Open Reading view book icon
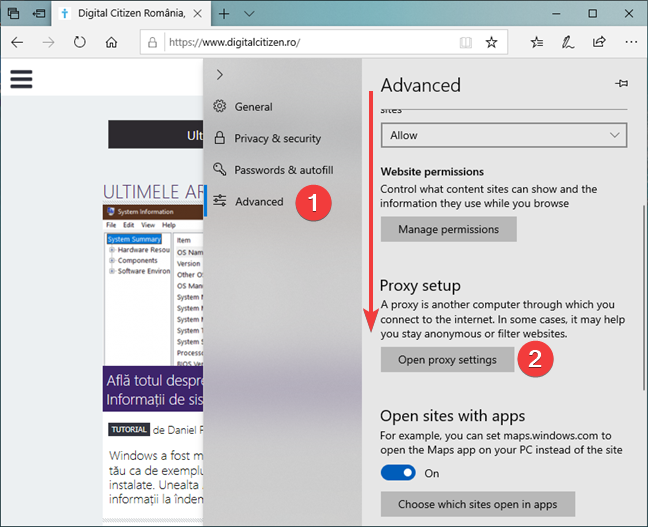This screenshot has width=648, height=527. pos(466,42)
